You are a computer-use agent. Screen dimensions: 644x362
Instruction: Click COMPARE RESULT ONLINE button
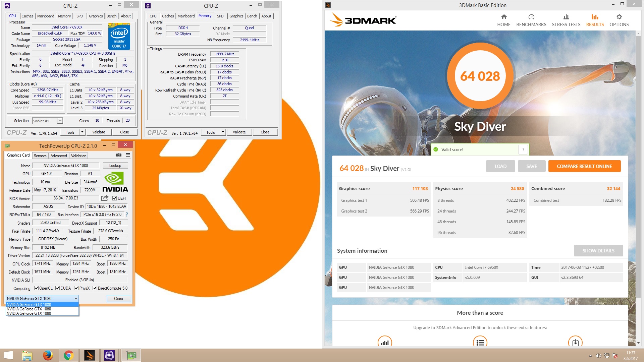pos(584,166)
